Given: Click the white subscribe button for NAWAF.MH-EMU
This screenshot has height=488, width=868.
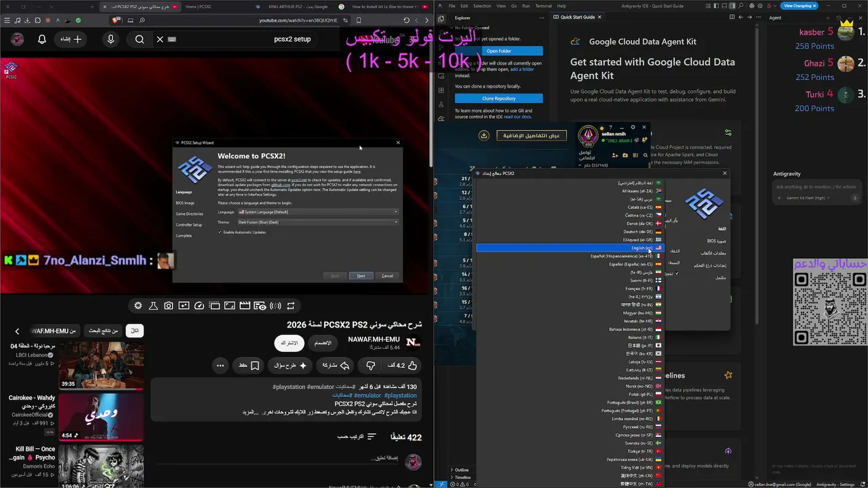Looking at the screenshot, I should 290,343.
